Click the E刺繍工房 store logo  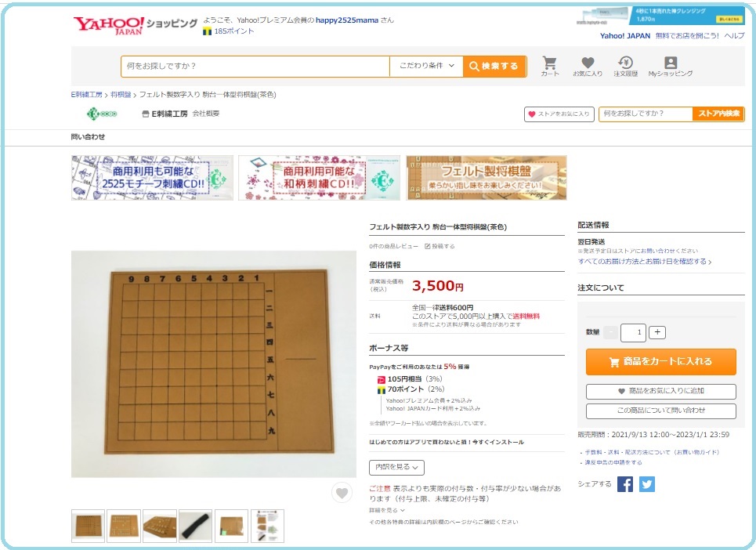coord(102,114)
